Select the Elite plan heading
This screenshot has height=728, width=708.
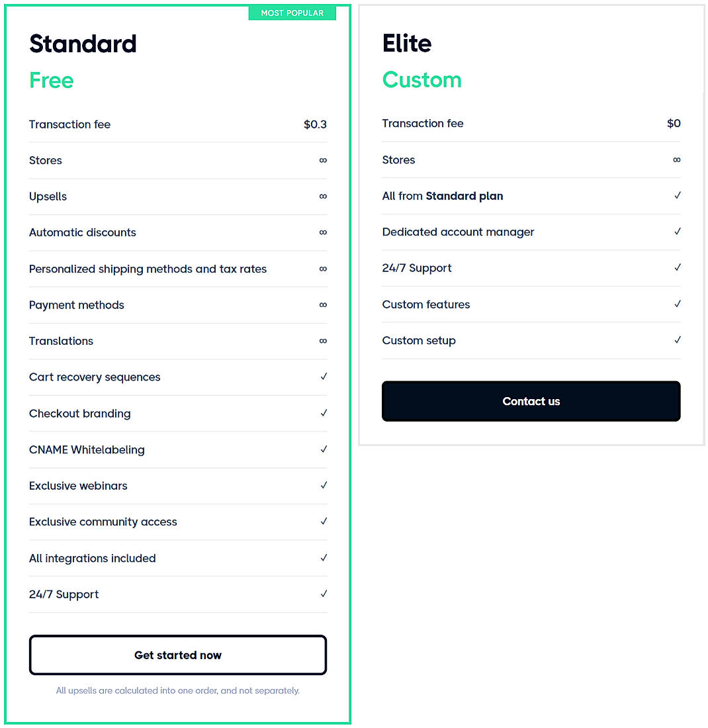(x=406, y=42)
